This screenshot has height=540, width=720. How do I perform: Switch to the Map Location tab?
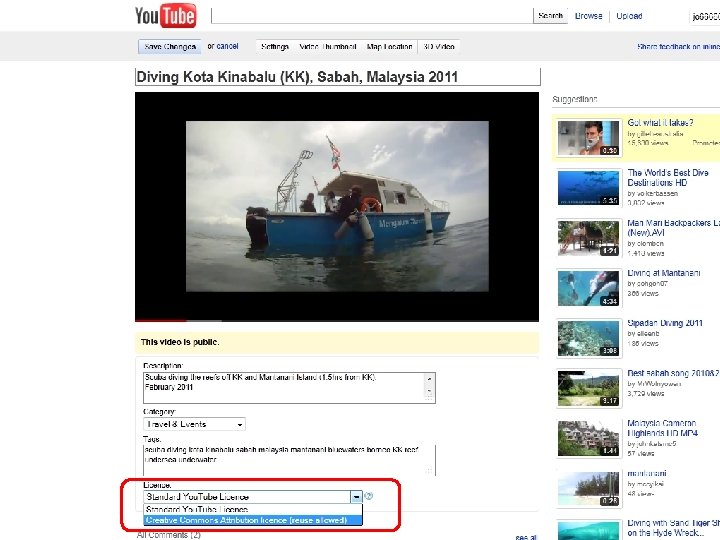(389, 47)
